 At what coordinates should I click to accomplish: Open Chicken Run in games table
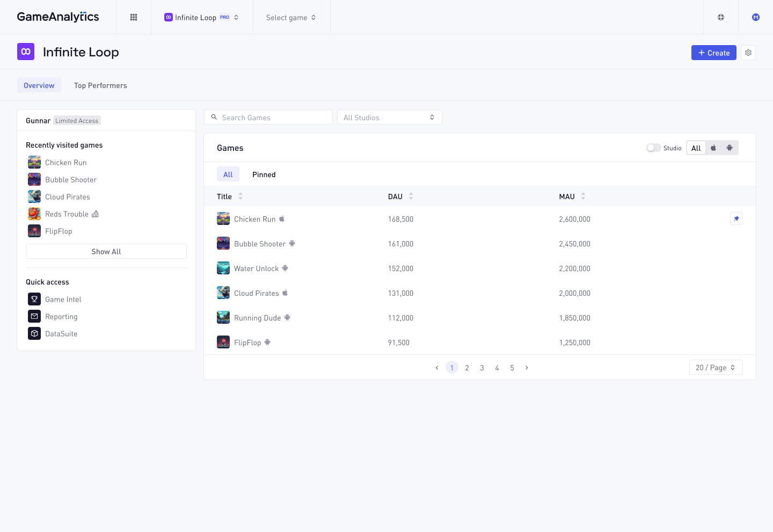tap(254, 219)
